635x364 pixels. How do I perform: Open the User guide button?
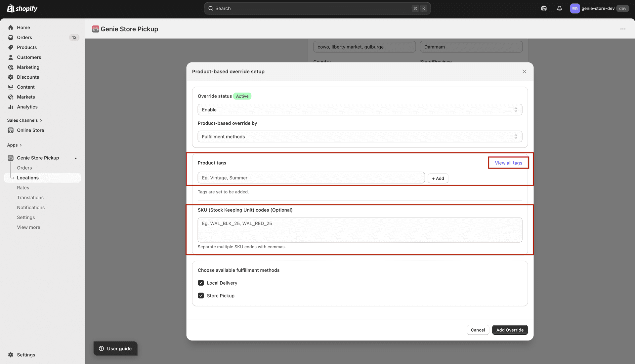(115, 348)
